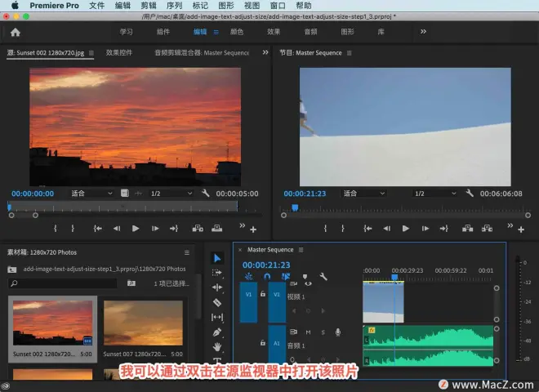
Task: Mark Out point in Program monitor
Action: 342,229
